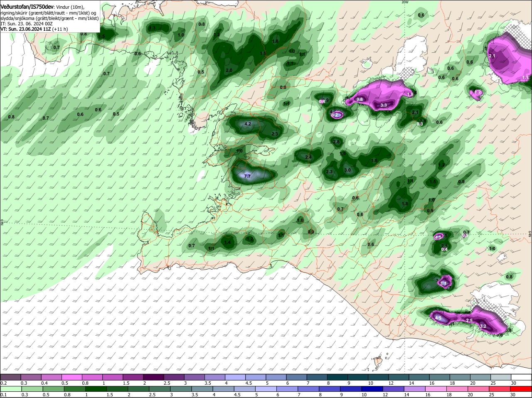Click the dark green 1 swatch in the bottom legend row
Screen dimensions: 532x398
[96, 388]
